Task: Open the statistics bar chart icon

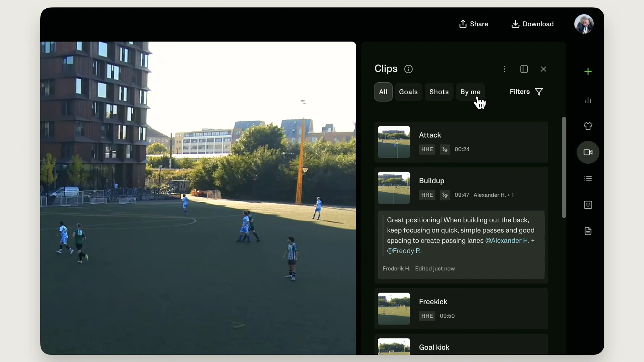Action: click(588, 100)
